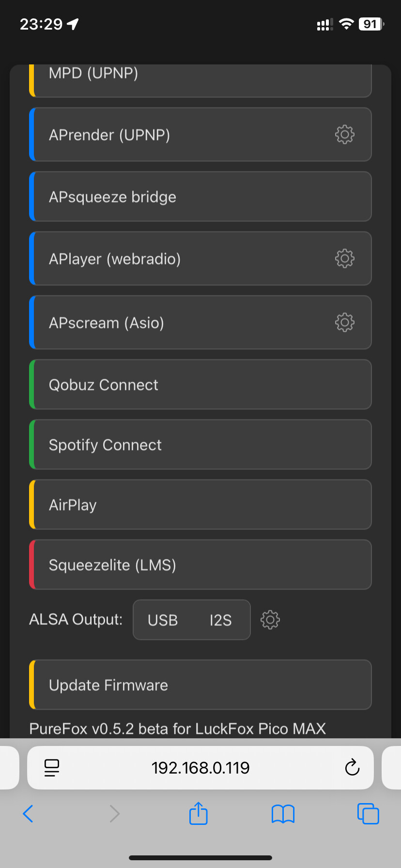Open ALSA Output settings gear
The width and height of the screenshot is (401, 868).
pos(270,620)
